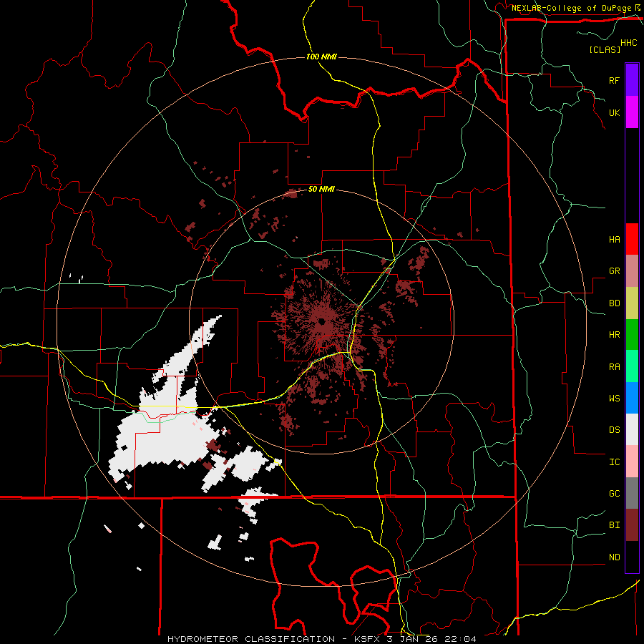The image size is (644, 644).
Task: Pick the HR green legend swatch
Action: [632, 335]
